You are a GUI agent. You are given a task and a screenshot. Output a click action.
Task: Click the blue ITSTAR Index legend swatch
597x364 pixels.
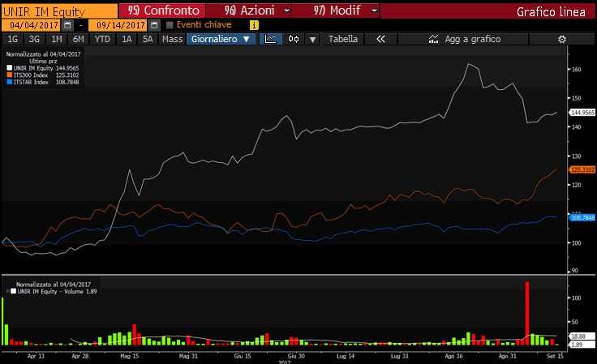10,82
